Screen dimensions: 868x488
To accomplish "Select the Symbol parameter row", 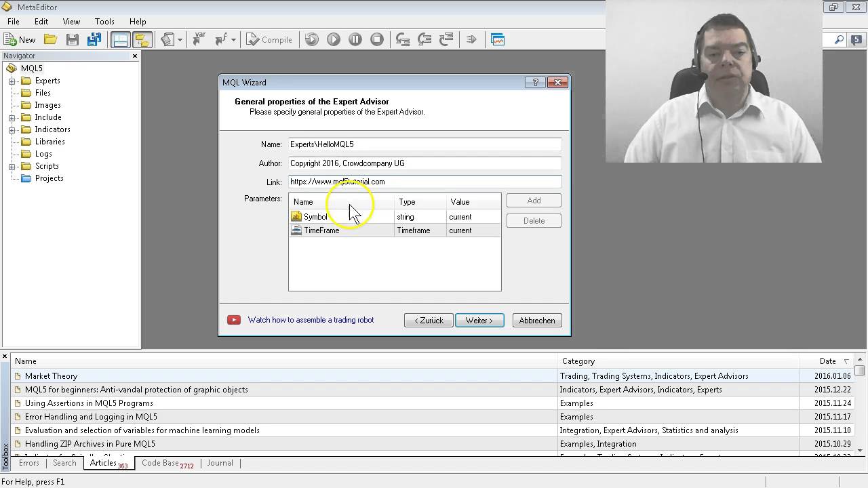I will pyautogui.click(x=395, y=217).
